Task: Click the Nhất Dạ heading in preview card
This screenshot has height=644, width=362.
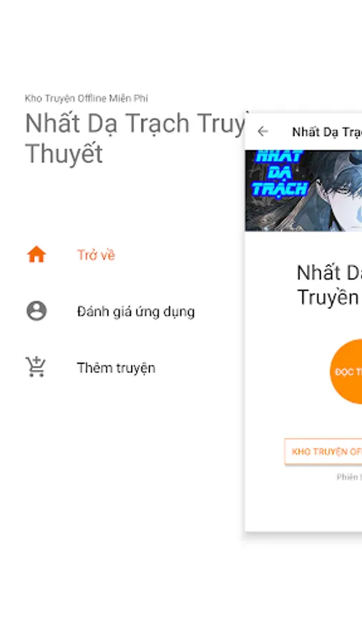Action: click(329, 273)
